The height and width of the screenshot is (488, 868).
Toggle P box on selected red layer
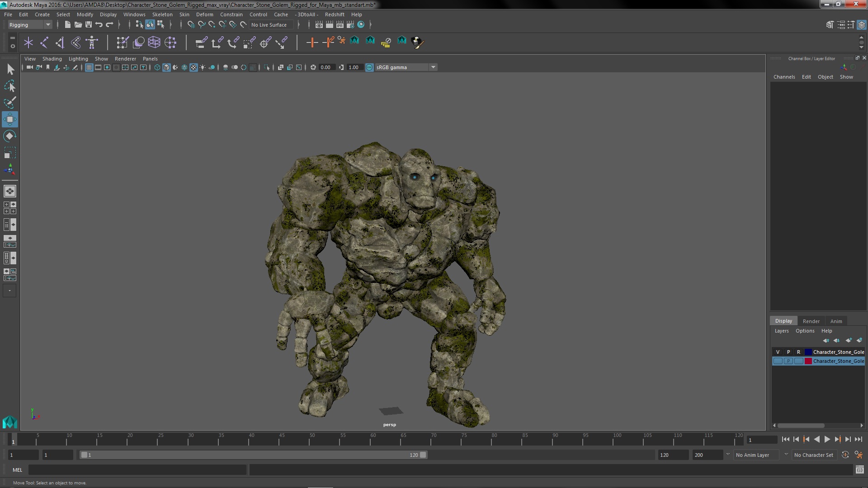coord(788,361)
